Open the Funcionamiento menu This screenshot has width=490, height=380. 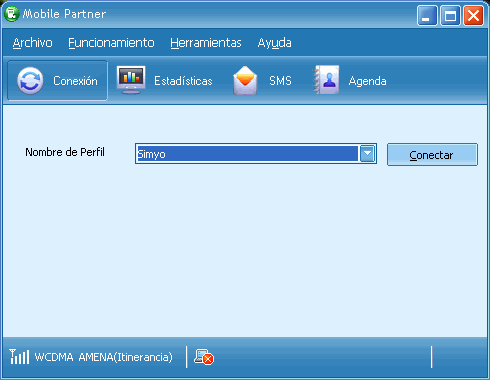click(x=111, y=43)
